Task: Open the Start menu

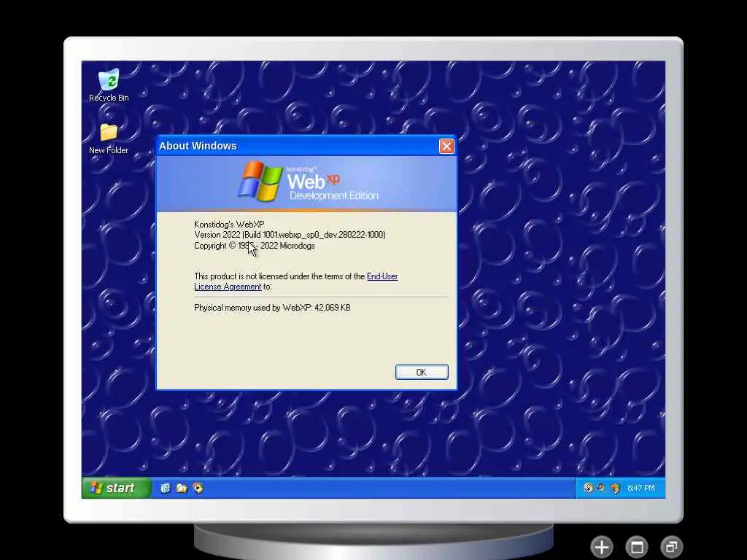Action: (117, 488)
